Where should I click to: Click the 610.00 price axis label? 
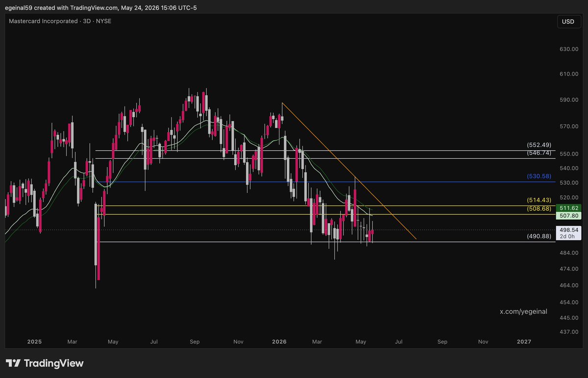[569, 74]
